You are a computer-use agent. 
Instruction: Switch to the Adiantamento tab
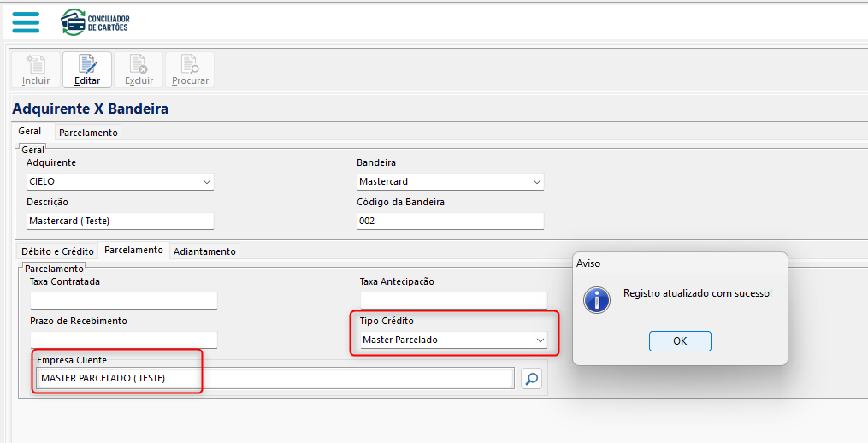[x=204, y=251]
